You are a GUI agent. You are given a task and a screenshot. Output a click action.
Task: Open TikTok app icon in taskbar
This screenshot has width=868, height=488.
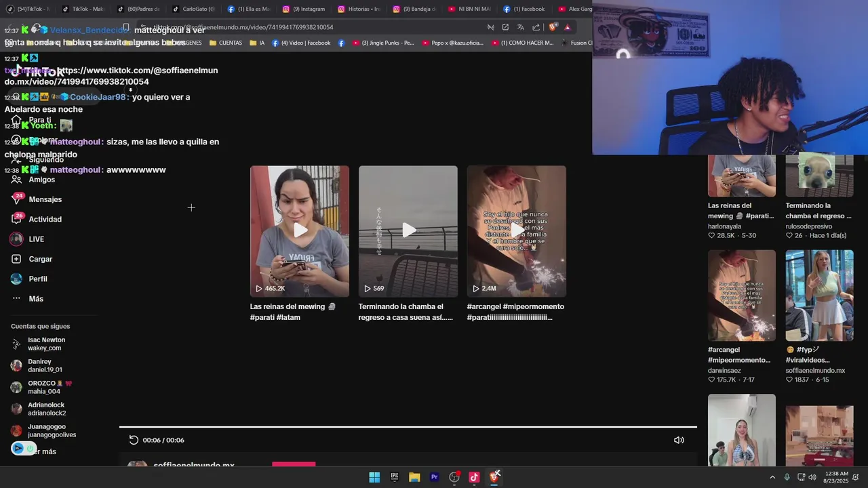(x=474, y=477)
